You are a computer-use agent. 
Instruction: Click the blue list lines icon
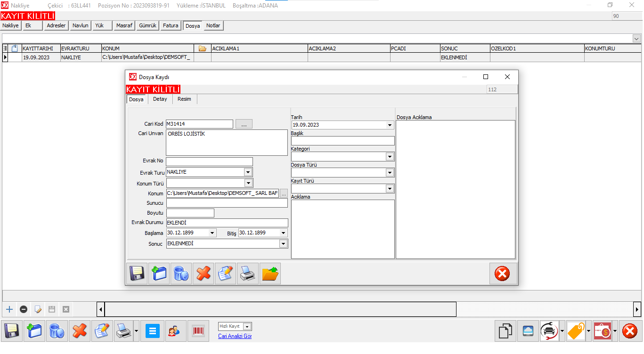tap(152, 331)
